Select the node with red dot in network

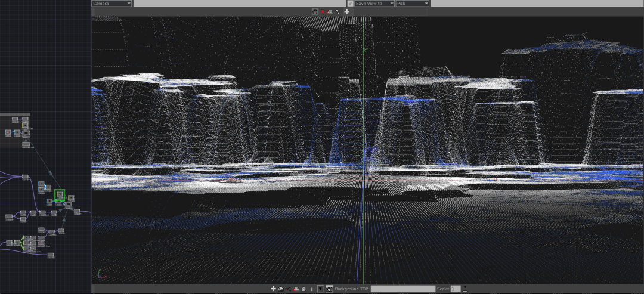click(8, 132)
